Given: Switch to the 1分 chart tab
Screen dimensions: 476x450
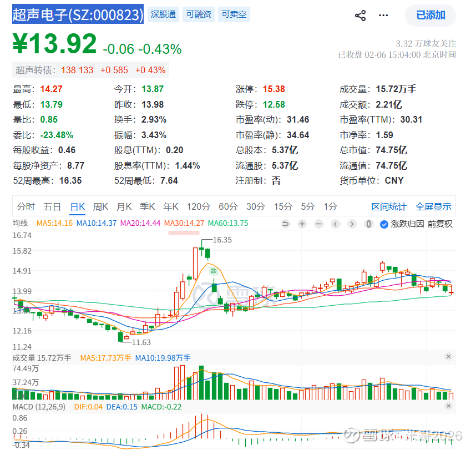Looking at the screenshot, I should pyautogui.click(x=330, y=207).
